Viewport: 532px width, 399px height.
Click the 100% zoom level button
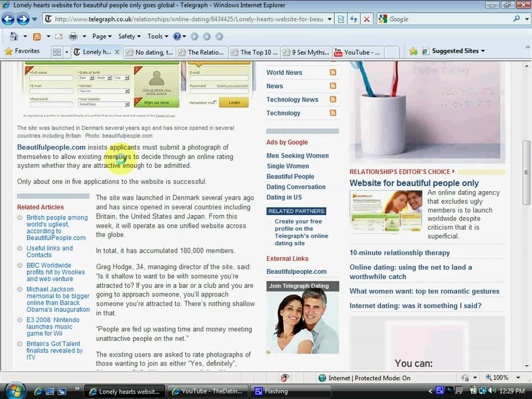coord(497,377)
